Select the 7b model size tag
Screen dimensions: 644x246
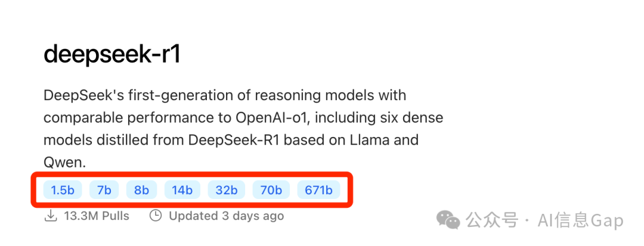pos(104,190)
